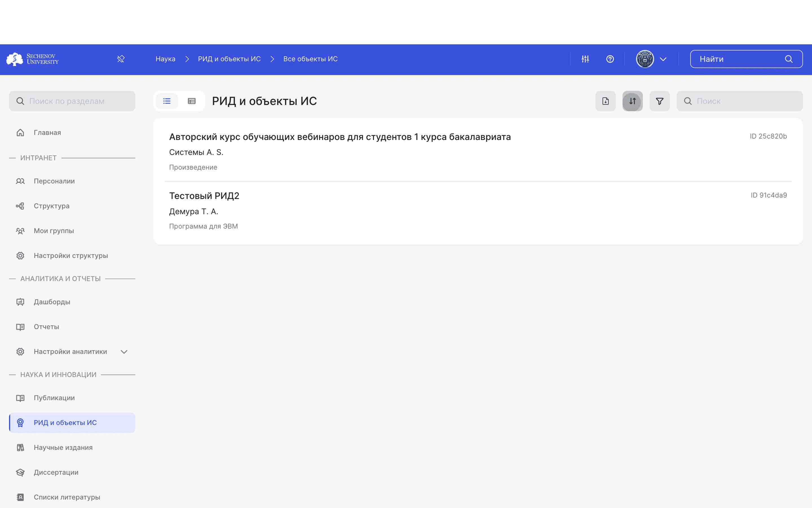This screenshot has height=508, width=812.
Task: Click the Настройки аналитики gear icon
Action: coord(20,352)
